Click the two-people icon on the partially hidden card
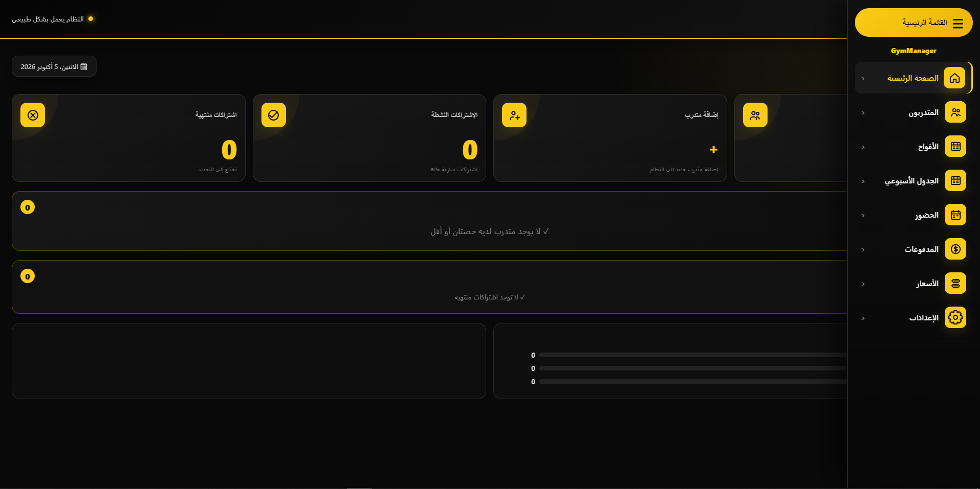Viewport: 980px width, 489px height. click(755, 115)
